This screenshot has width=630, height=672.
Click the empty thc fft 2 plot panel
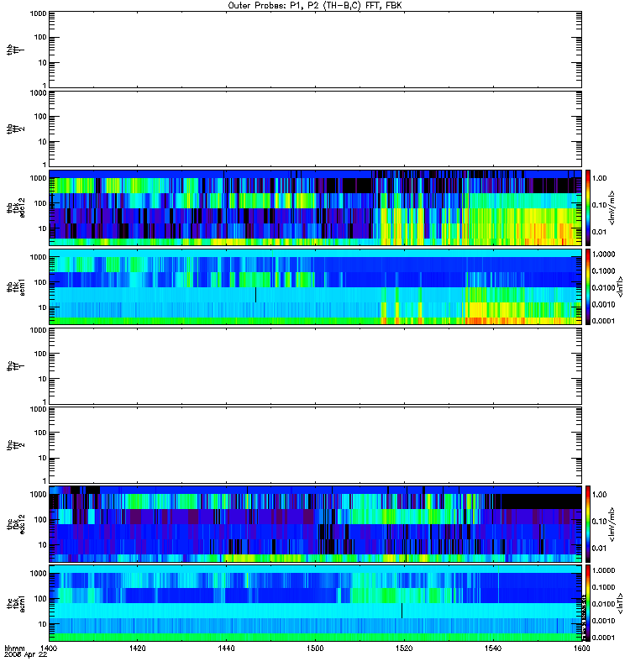(x=315, y=445)
